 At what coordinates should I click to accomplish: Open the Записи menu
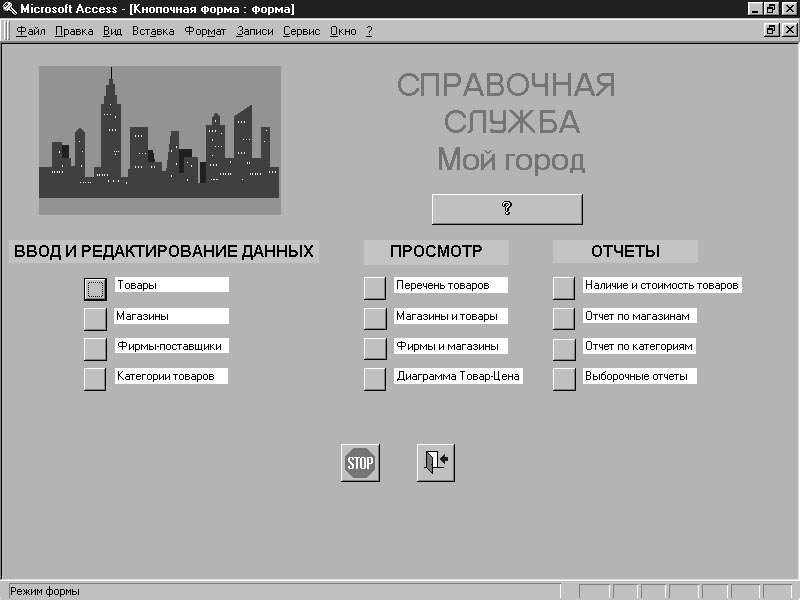[x=255, y=31]
